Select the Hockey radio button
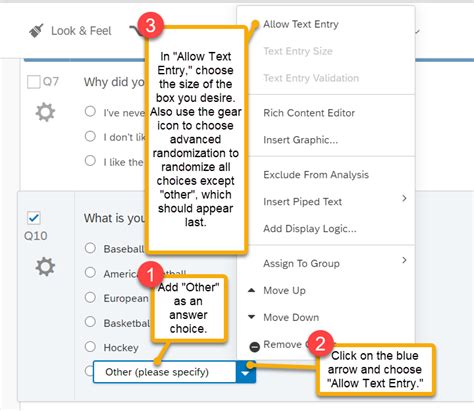 tap(90, 347)
